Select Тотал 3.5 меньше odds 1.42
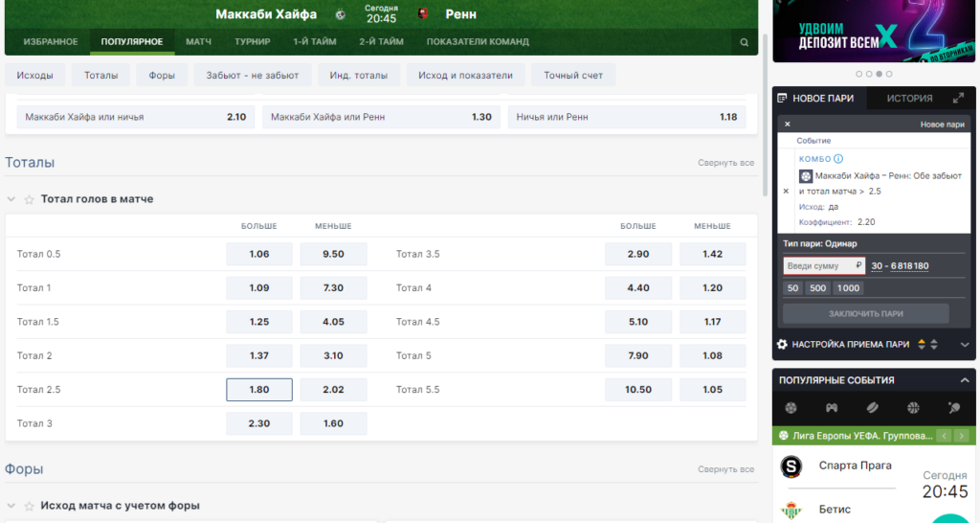 712,254
